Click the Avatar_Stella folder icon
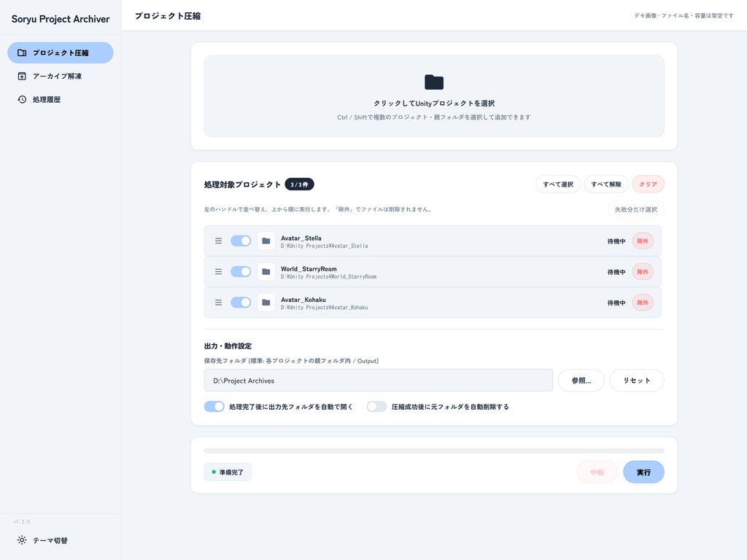Image resolution: width=747 pixels, height=560 pixels. [x=266, y=241]
